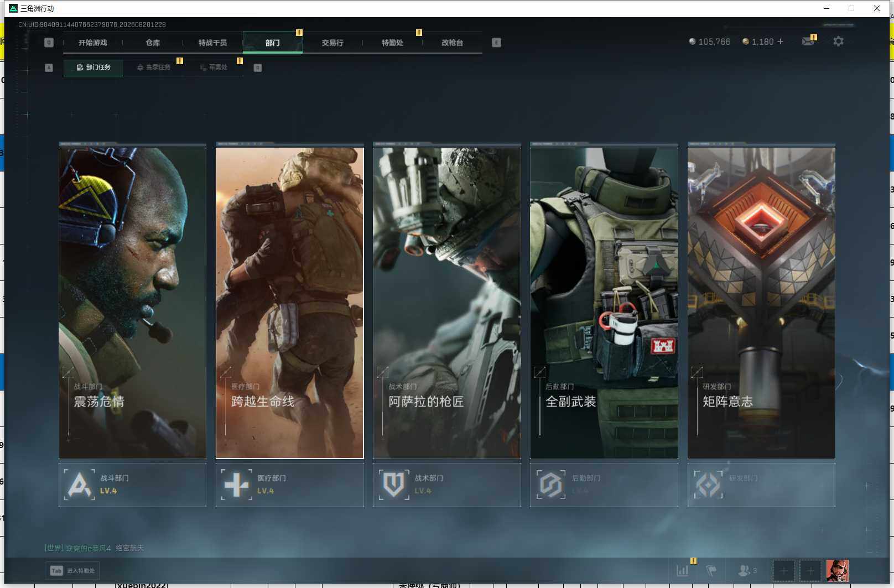Open the world chat message line

pyautogui.click(x=95, y=548)
